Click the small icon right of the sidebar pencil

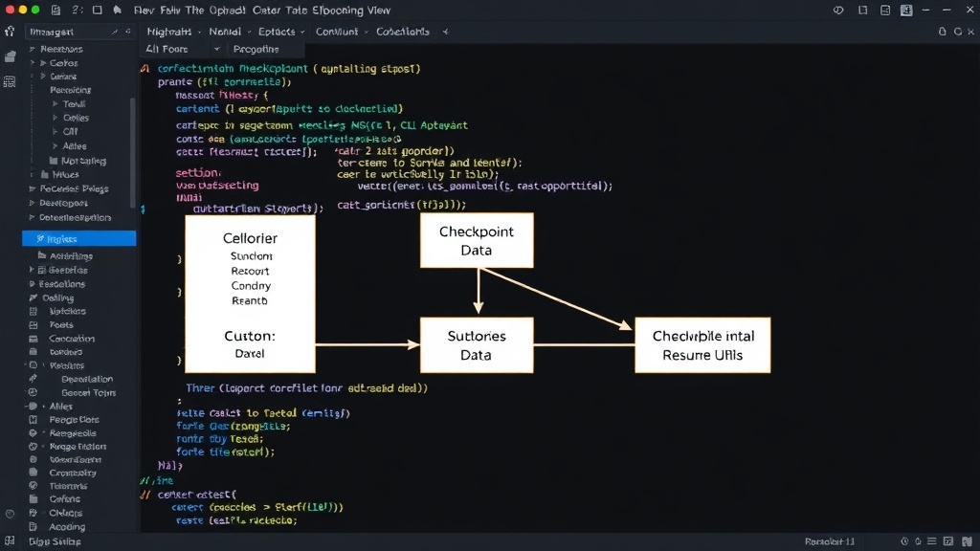pyautogui.click(x=128, y=32)
